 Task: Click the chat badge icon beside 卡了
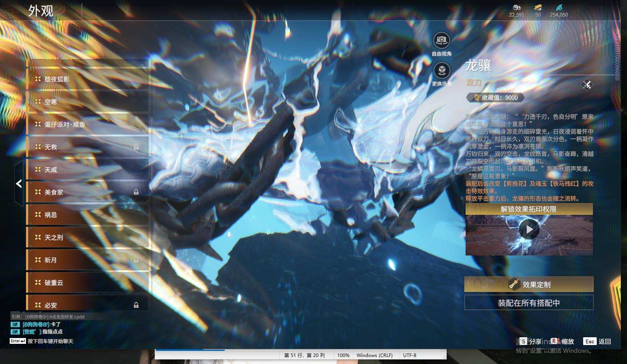point(15,324)
